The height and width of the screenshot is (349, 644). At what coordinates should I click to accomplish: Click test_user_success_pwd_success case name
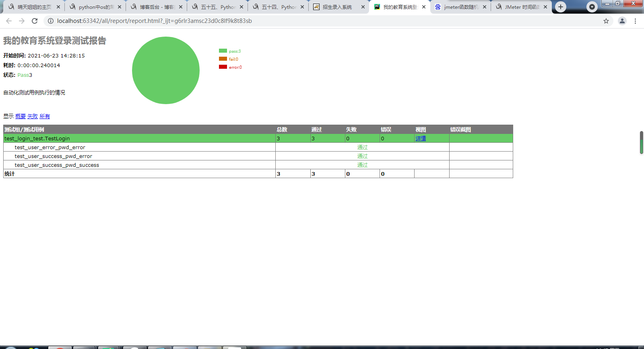click(x=57, y=165)
